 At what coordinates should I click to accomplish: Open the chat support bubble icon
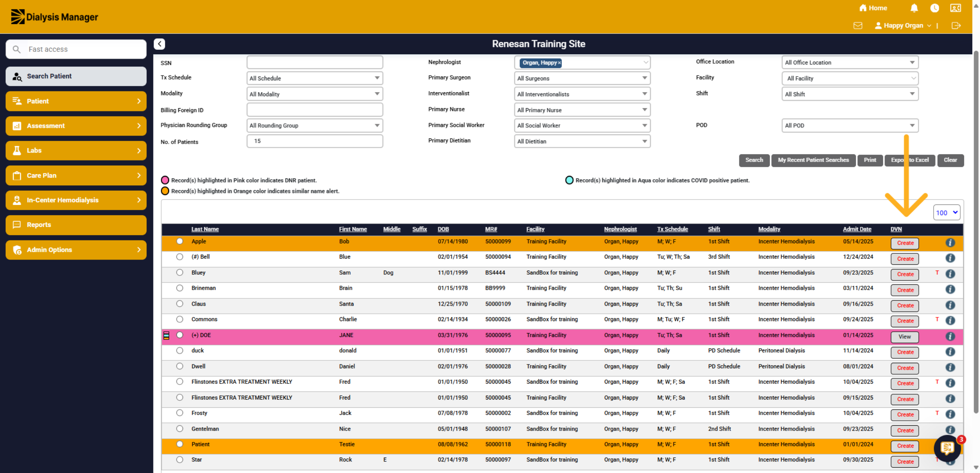coord(947,448)
